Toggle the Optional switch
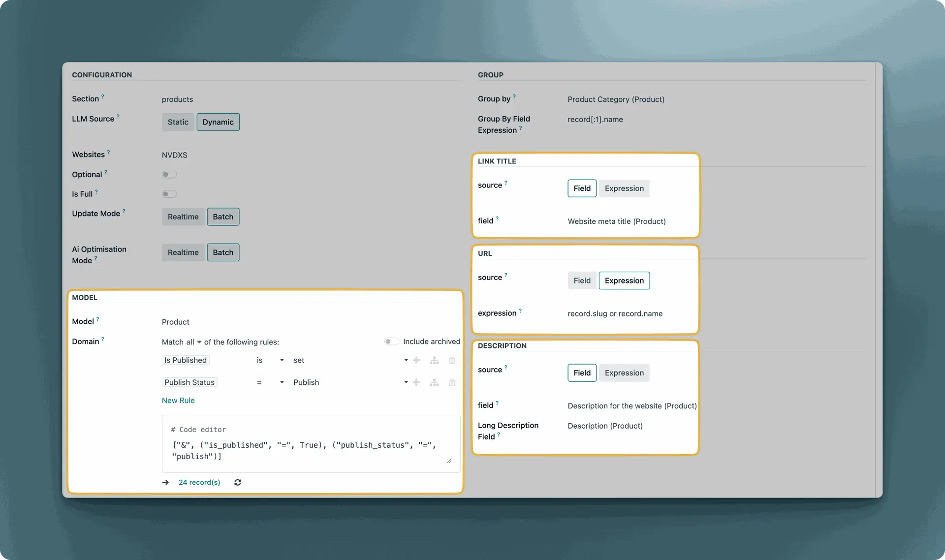The height and width of the screenshot is (560, 945). (x=169, y=175)
